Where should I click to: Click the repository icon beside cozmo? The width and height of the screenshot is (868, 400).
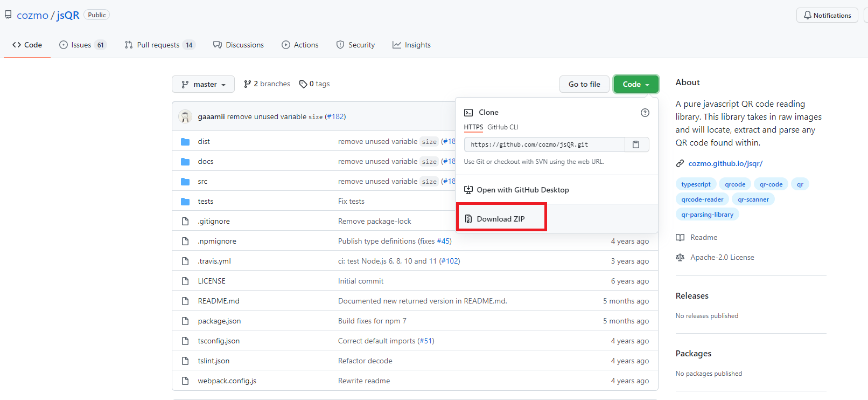(x=8, y=15)
